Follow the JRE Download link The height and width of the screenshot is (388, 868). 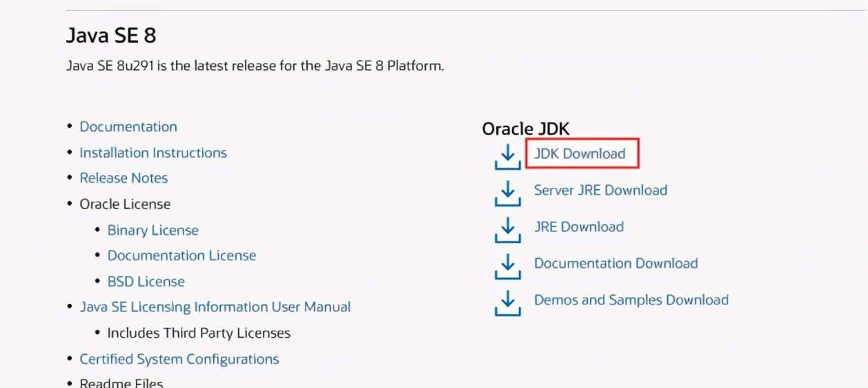[579, 226]
